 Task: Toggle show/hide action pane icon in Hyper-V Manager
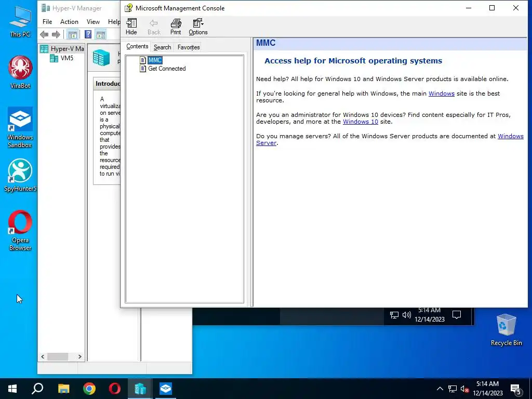101,34
